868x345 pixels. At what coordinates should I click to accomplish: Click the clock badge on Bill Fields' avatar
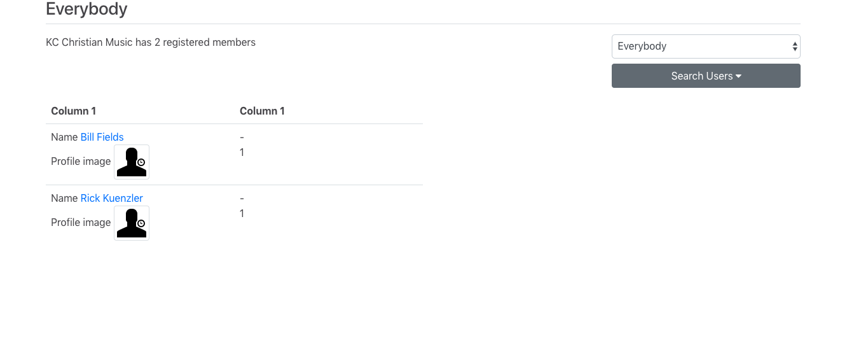tap(141, 162)
